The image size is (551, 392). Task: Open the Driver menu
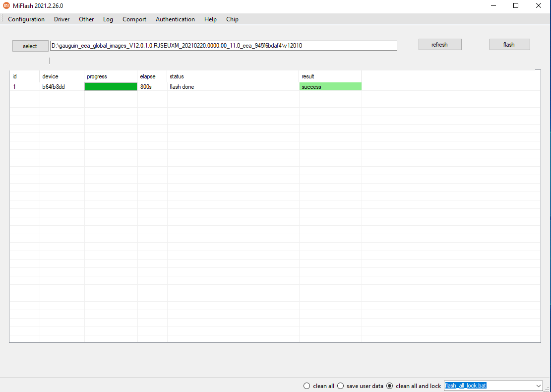[x=62, y=19]
